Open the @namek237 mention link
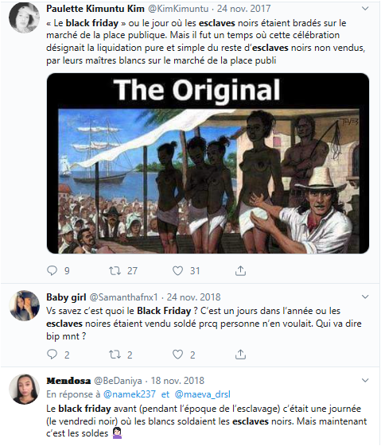The image size is (381, 446). [129, 394]
